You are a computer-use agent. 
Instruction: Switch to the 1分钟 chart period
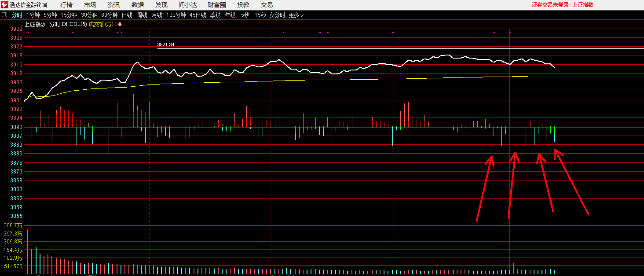click(x=33, y=15)
